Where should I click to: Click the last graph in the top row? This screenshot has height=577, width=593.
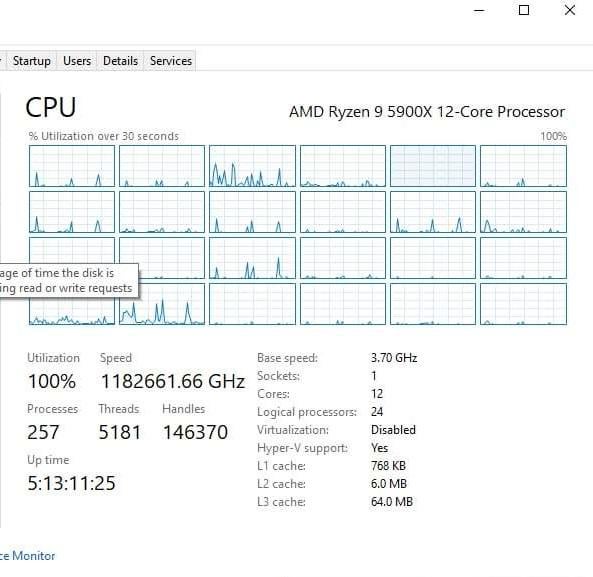coord(523,166)
